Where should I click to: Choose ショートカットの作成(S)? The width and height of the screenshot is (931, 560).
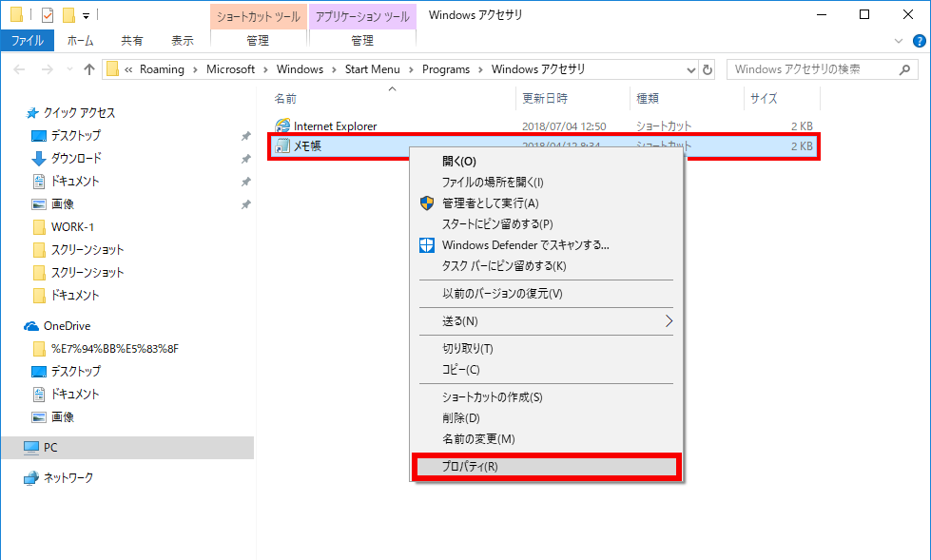click(546, 397)
